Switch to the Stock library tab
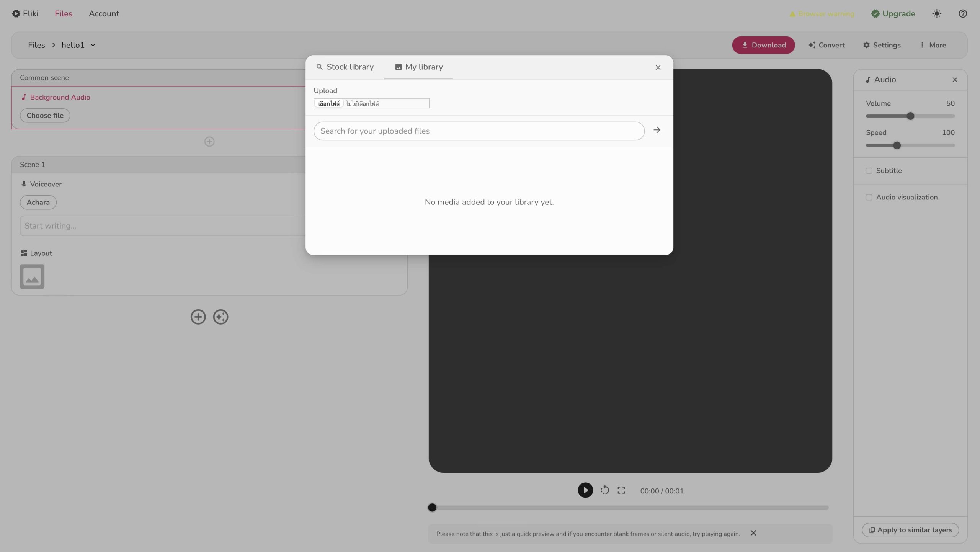This screenshot has width=980, height=552. (345, 67)
